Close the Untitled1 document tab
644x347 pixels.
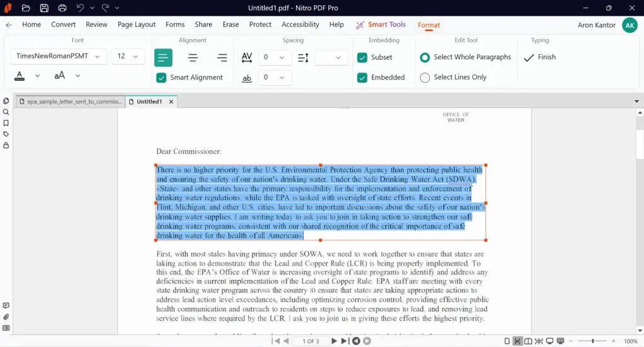[x=171, y=102]
